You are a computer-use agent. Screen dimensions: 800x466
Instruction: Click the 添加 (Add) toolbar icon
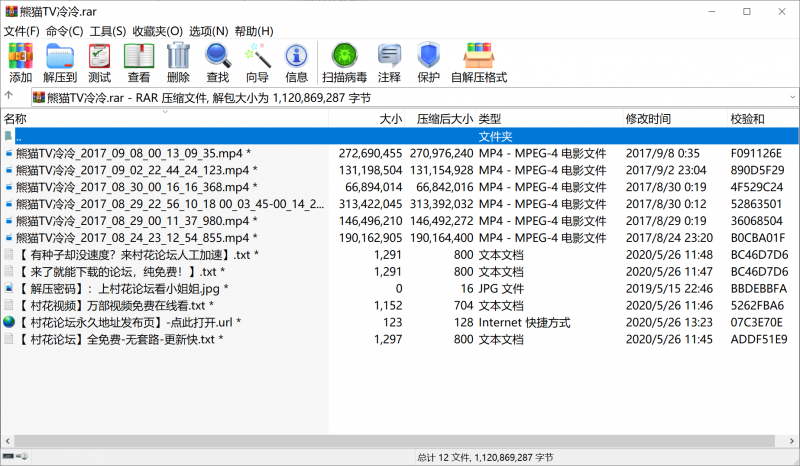click(x=20, y=62)
